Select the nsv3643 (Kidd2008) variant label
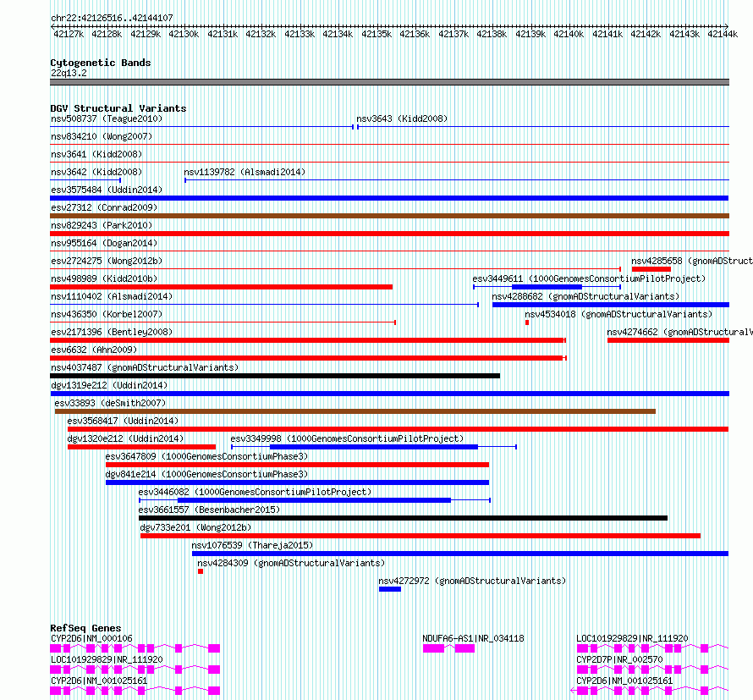 402,119
